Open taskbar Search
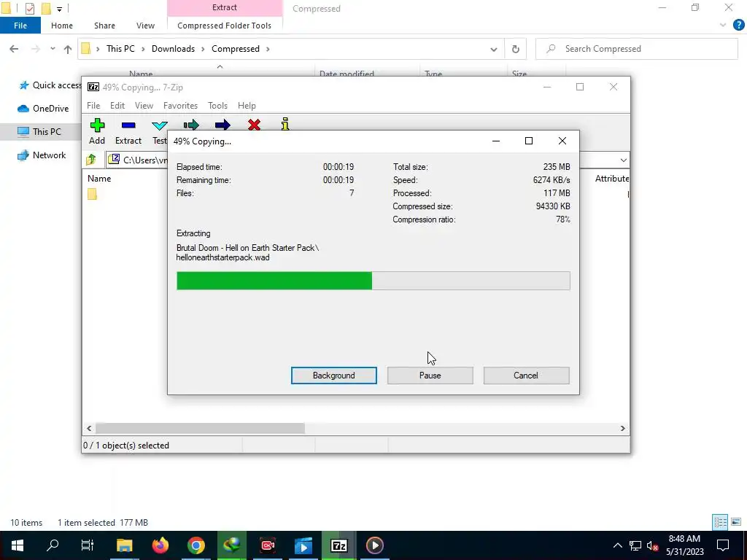Image resolution: width=747 pixels, height=560 pixels. click(x=53, y=545)
